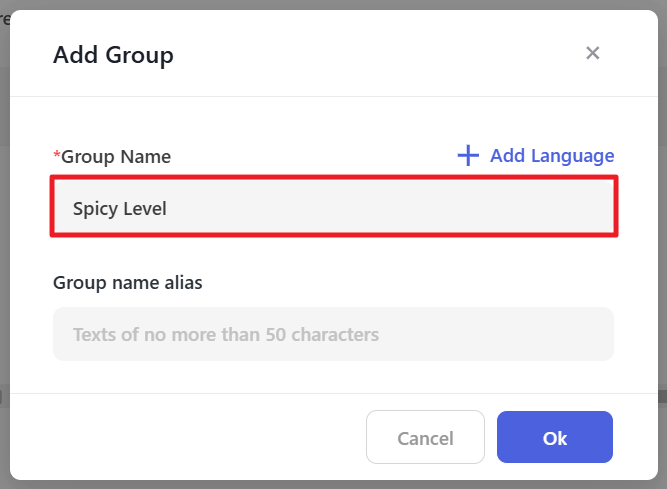The image size is (667, 489).
Task: Dismiss the modal using the gray X icon
Action: pyautogui.click(x=593, y=53)
